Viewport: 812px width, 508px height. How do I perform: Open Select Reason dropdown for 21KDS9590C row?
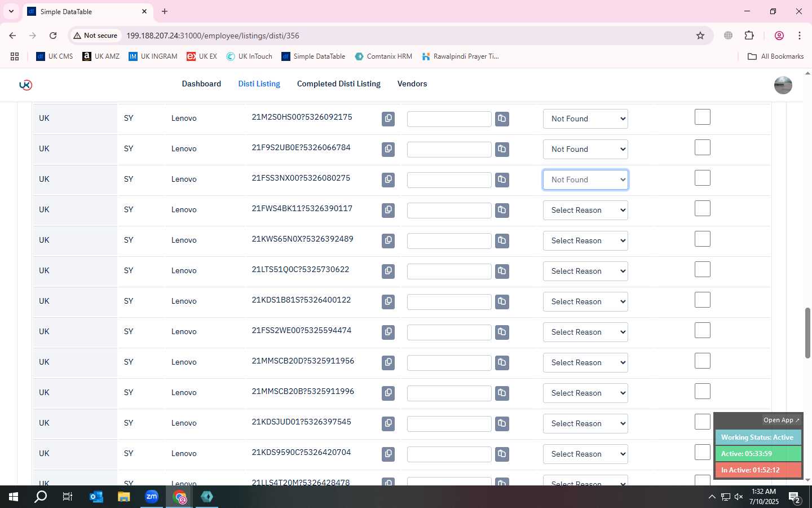585,454
